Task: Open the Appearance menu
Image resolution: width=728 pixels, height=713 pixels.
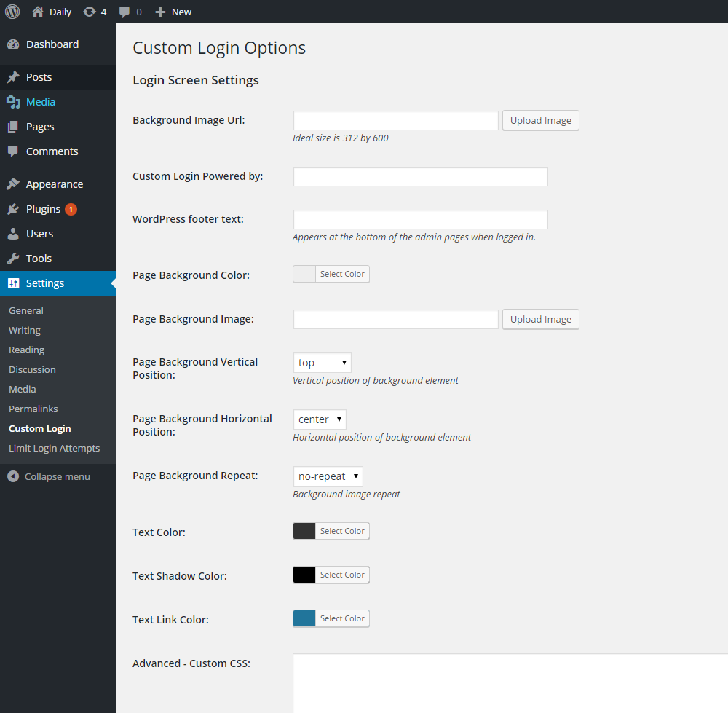Action: click(x=54, y=184)
